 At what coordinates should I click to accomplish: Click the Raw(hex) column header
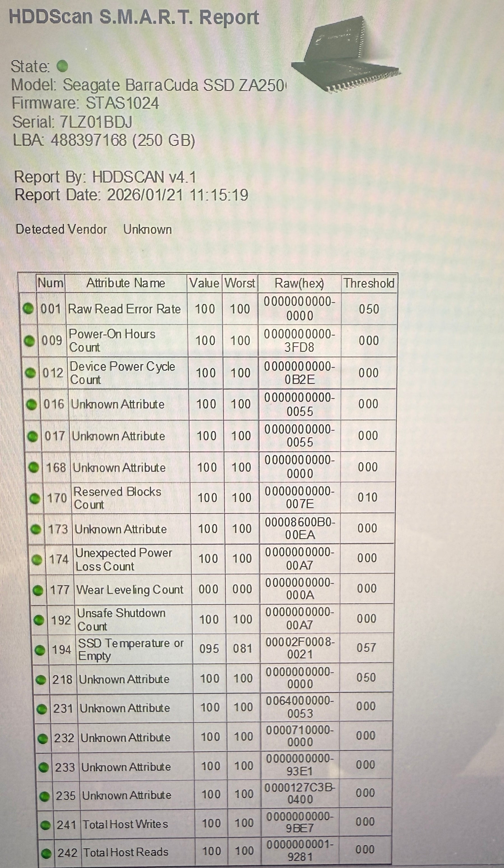point(299,283)
